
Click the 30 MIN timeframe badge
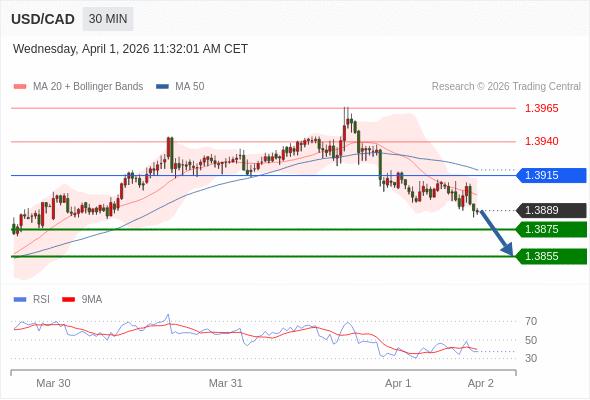pyautogui.click(x=108, y=19)
